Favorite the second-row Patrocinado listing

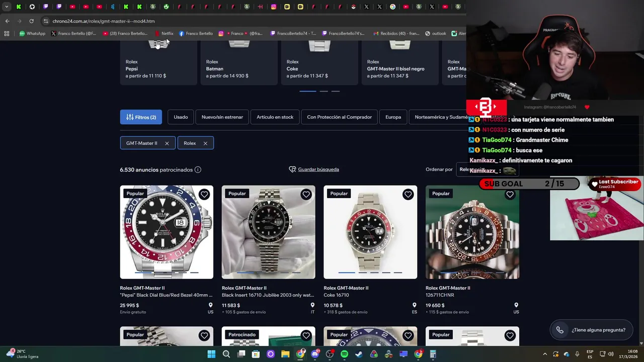click(x=306, y=336)
